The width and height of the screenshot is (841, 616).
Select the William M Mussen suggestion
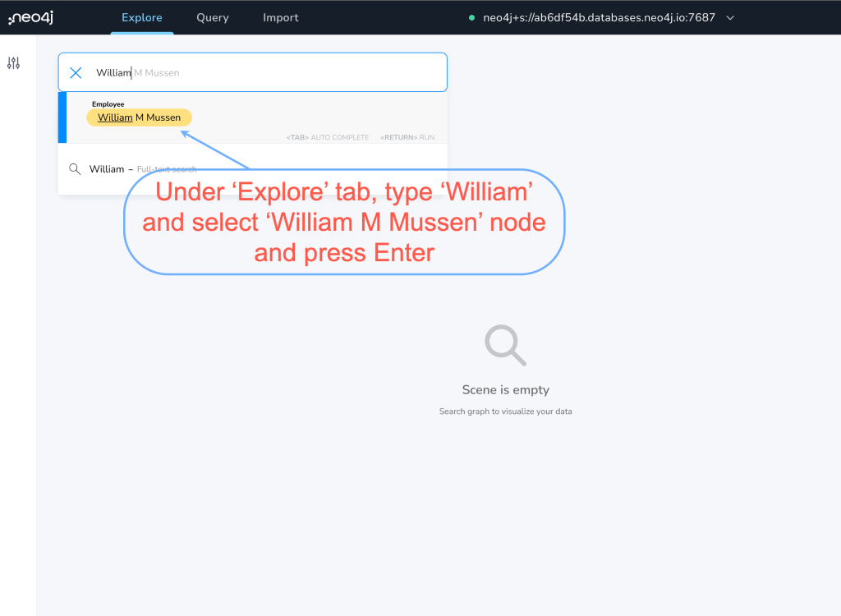point(139,117)
